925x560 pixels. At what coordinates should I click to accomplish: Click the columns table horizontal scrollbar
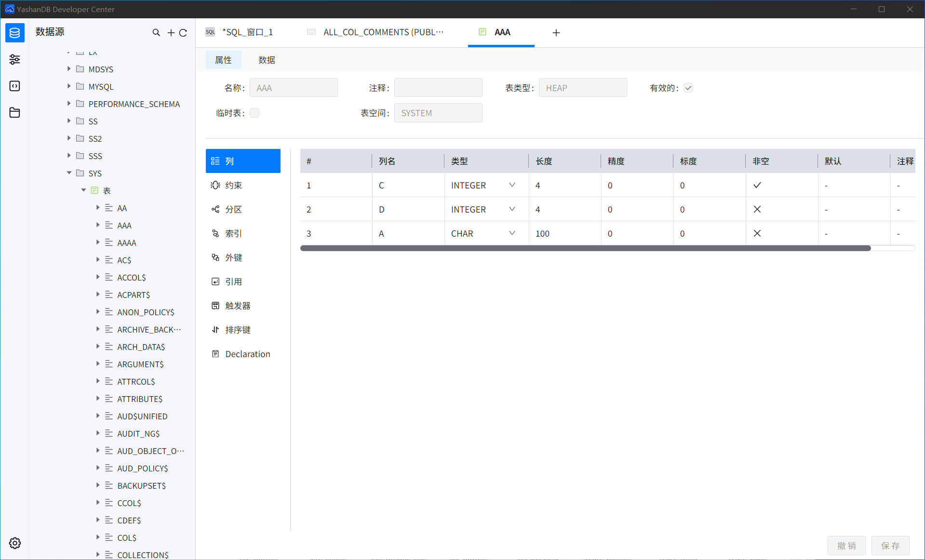[x=585, y=248]
